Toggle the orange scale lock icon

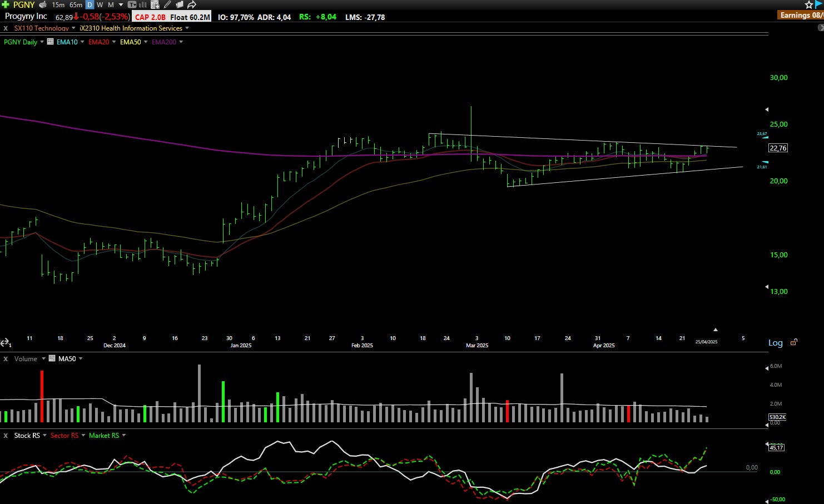793,342
